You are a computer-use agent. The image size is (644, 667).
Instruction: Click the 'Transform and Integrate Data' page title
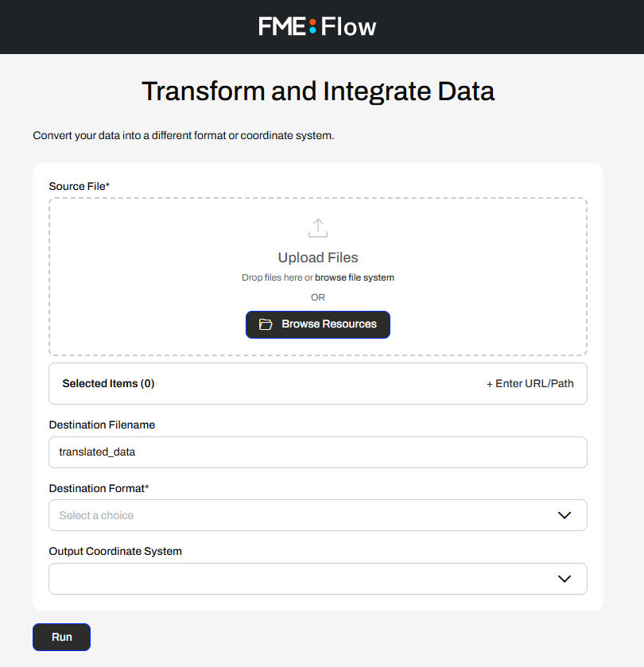click(x=318, y=91)
